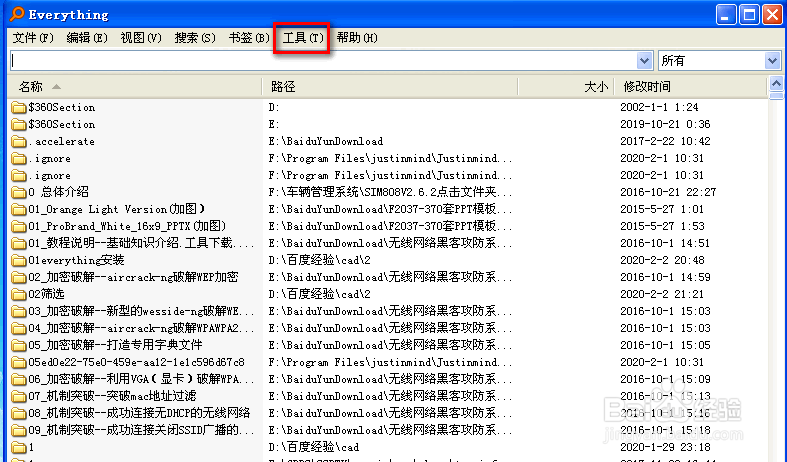Click the scrollbar up arrow
Screen dimensions: 787x462
tap(776, 83)
